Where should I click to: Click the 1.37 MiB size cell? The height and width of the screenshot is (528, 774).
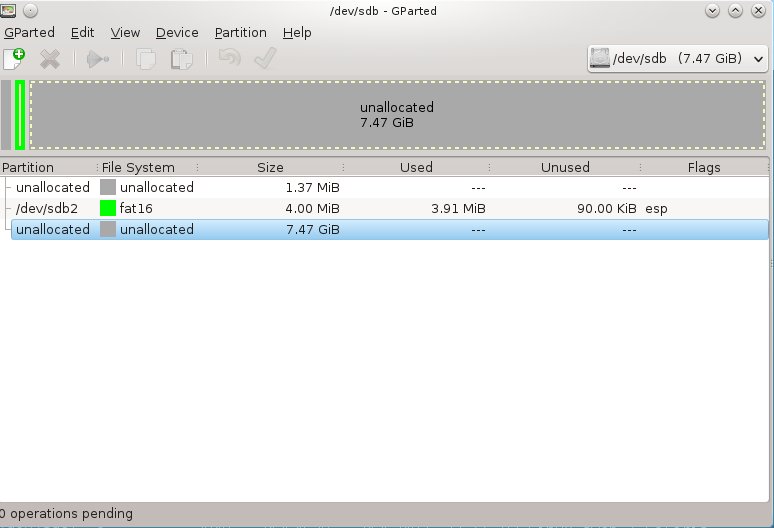pyautogui.click(x=312, y=188)
